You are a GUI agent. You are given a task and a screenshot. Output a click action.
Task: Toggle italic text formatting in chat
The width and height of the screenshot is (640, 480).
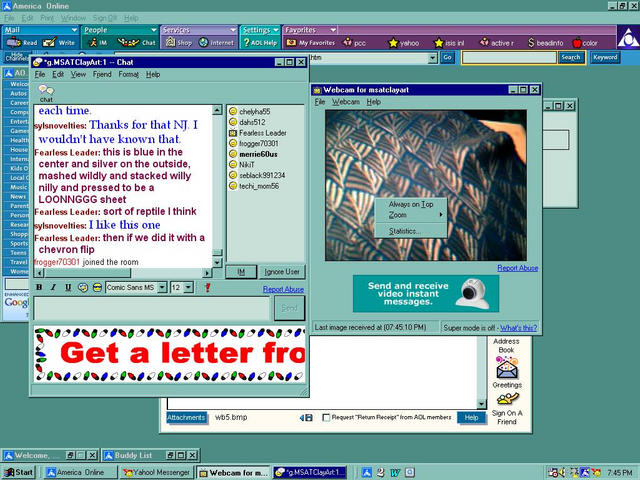[x=53, y=287]
